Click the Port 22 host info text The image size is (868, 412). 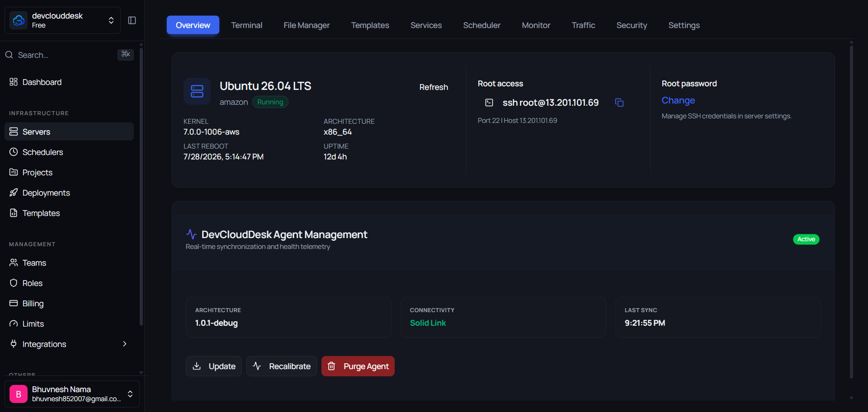[x=517, y=121]
